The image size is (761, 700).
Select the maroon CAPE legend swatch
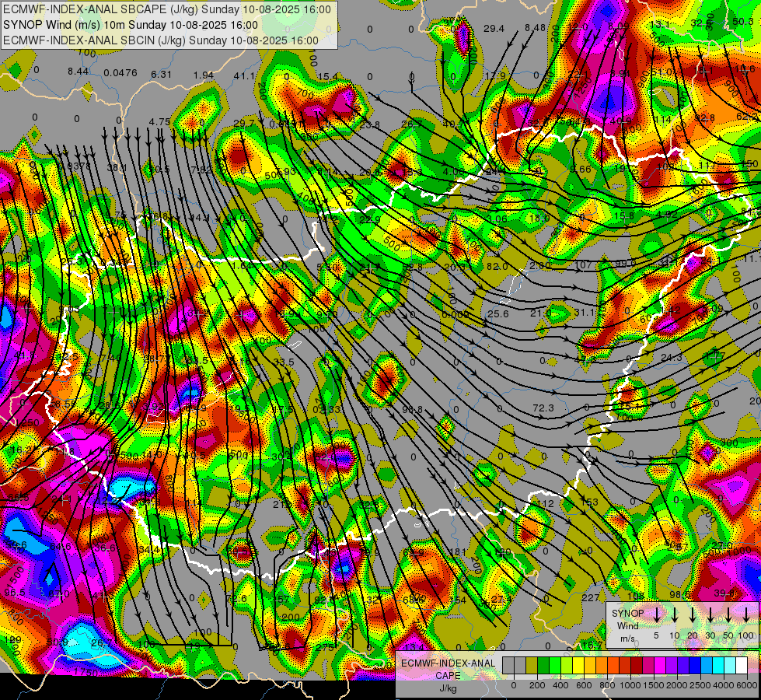click(x=637, y=665)
